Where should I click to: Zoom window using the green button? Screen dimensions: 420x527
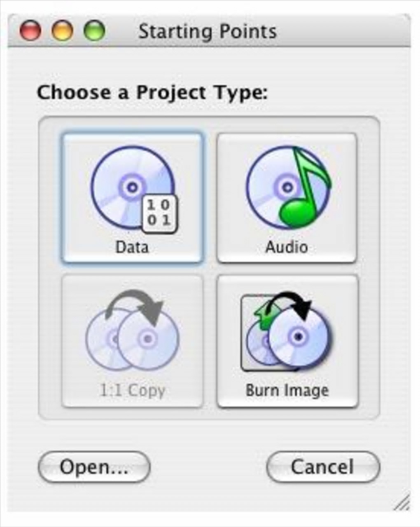click(94, 31)
